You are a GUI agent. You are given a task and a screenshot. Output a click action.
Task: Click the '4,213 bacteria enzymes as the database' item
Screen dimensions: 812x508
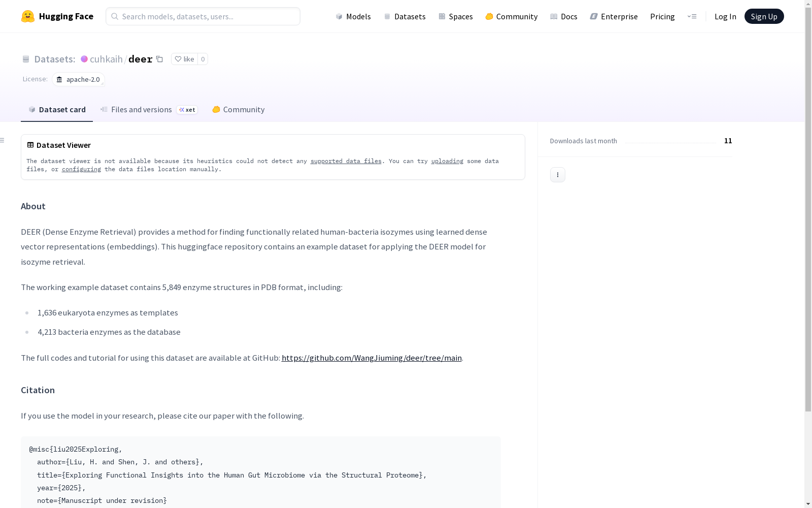109,332
